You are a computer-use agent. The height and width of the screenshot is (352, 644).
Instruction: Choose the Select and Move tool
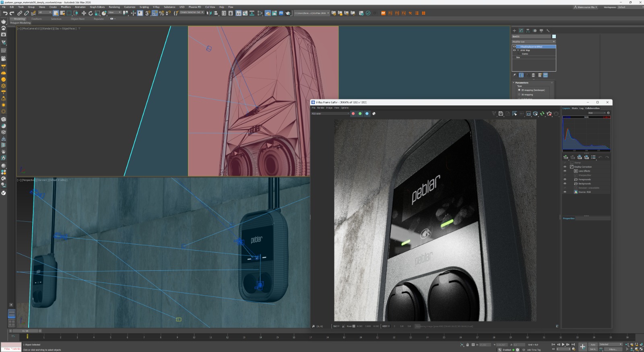click(84, 13)
